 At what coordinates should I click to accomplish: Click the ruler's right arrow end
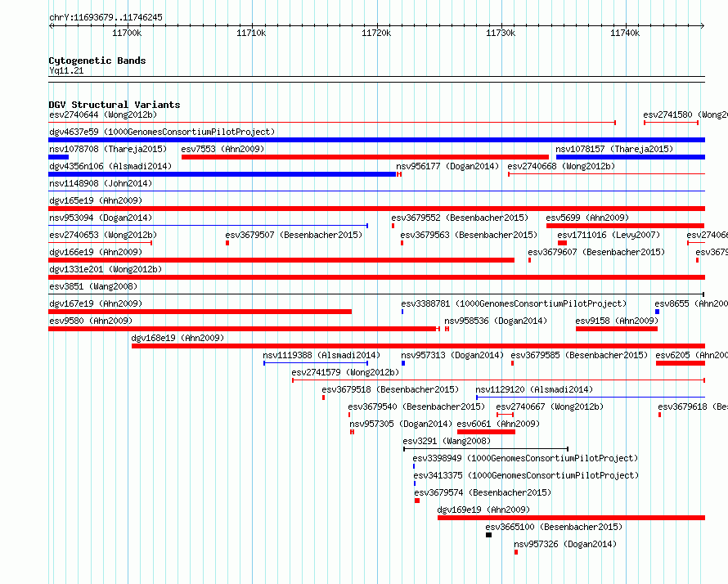702,25
